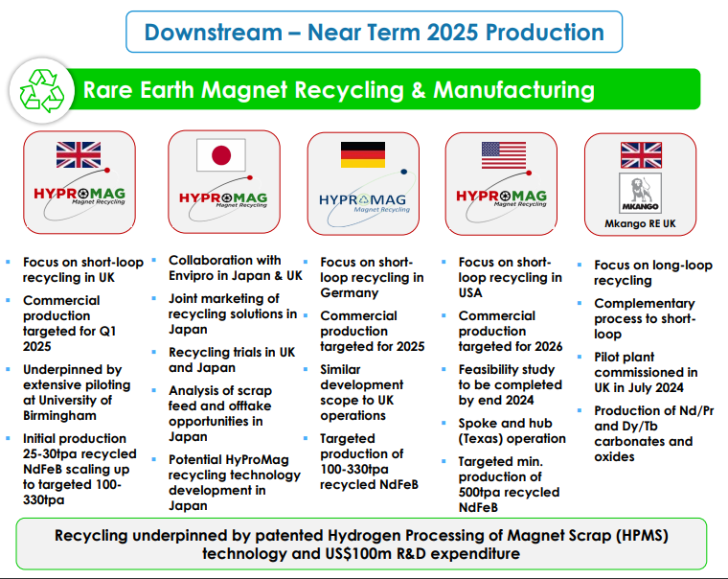Click the UK flag above first HyProMag logo
Screen dimensions: 728x579
click(x=79, y=154)
